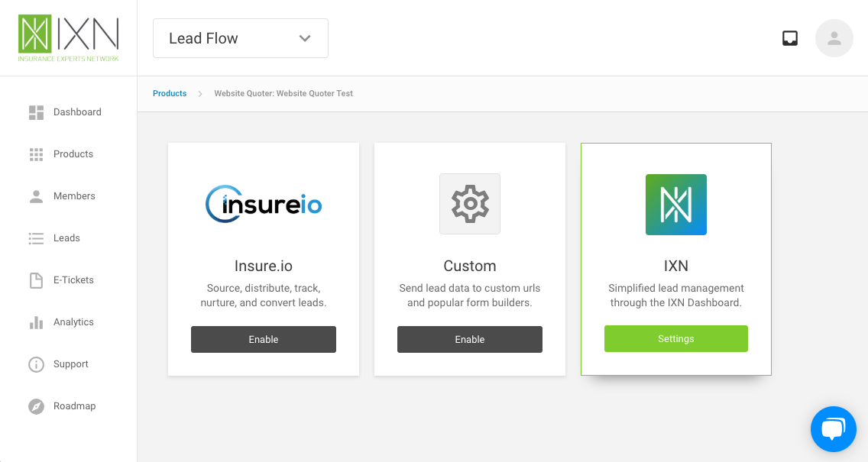Select the Leads menu label
Viewport: 868px width, 462px height.
(x=66, y=238)
